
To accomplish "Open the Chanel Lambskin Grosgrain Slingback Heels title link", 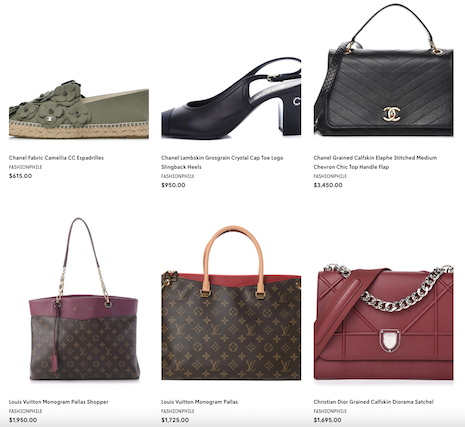I will coord(222,162).
